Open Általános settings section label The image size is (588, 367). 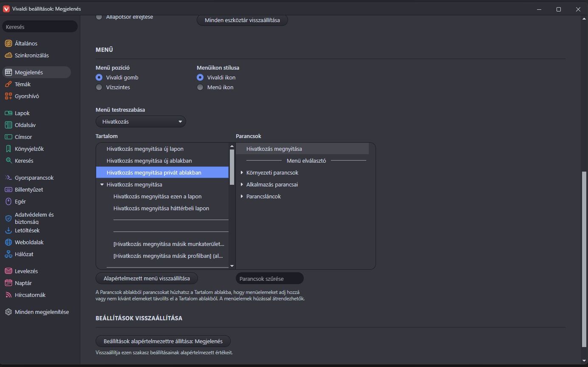(26, 43)
